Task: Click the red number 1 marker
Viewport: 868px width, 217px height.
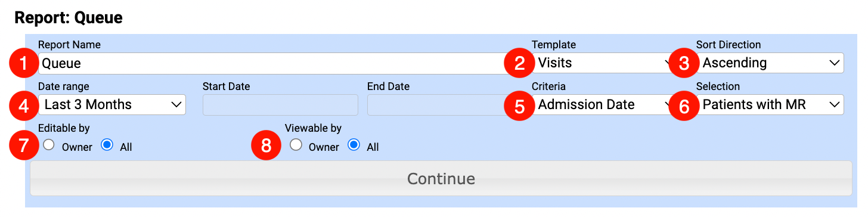Action: [x=24, y=63]
